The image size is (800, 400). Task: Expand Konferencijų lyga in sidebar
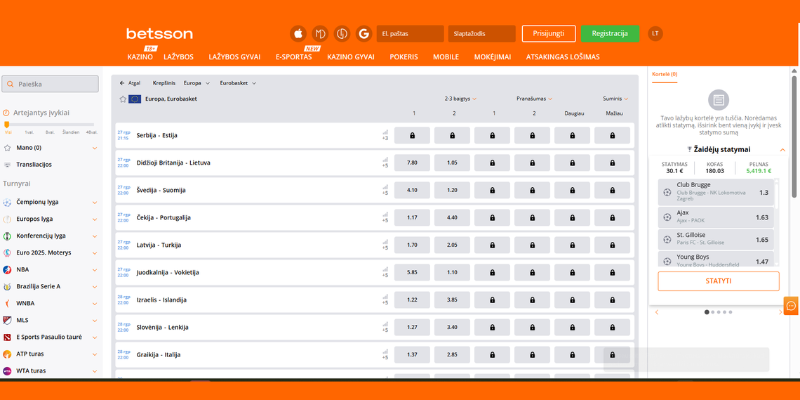[94, 236]
